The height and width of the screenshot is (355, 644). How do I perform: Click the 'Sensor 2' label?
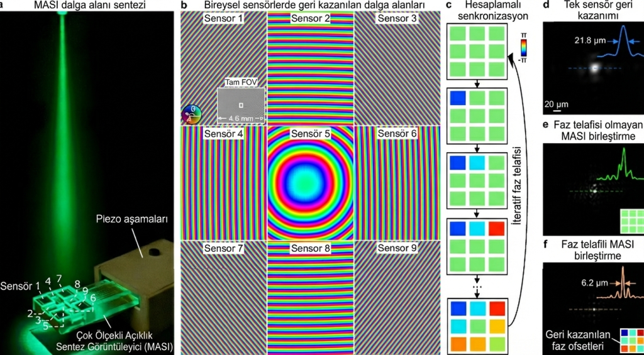(310, 19)
